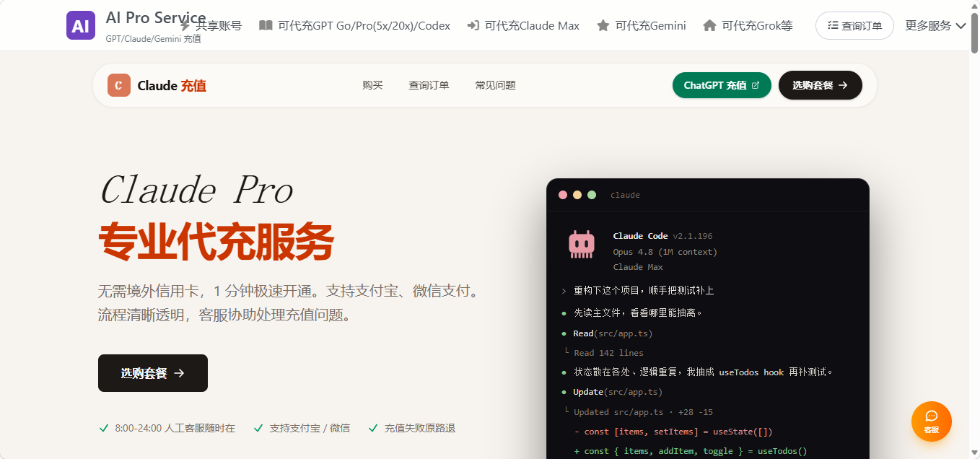980x459 pixels.
Task: Click the red '- const [items, setItems]' diff line
Action: pyautogui.click(x=673, y=432)
